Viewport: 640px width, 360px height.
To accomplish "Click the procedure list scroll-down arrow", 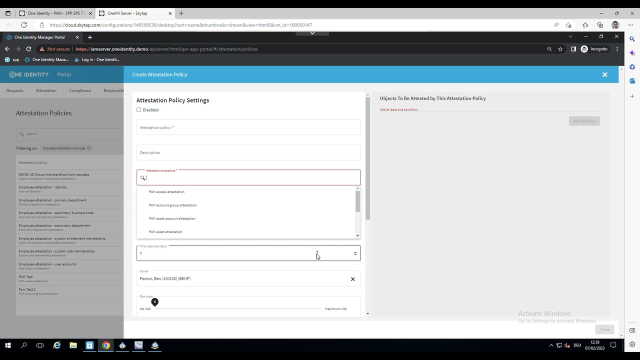I will click(358, 236).
